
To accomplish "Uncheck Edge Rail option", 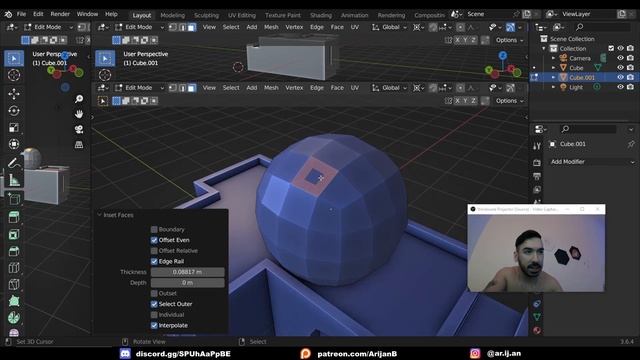I will click(154, 261).
